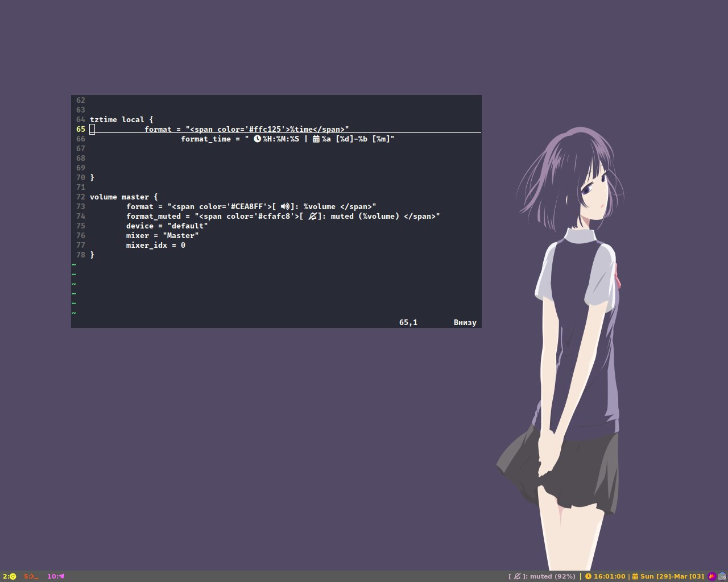
Task: Click the cursor position '65,1' in vim ruler
Action: 408,323
